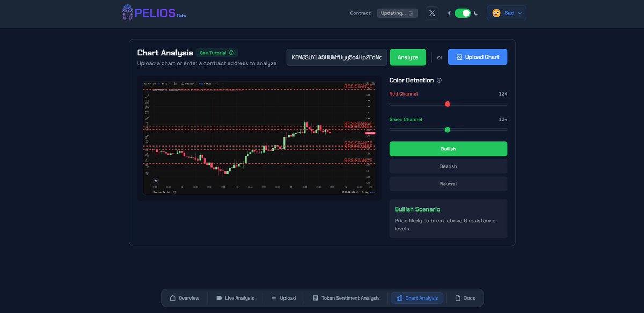Image resolution: width=644 pixels, height=313 pixels.
Task: Click the PELIOS logo
Action: coord(154,13)
